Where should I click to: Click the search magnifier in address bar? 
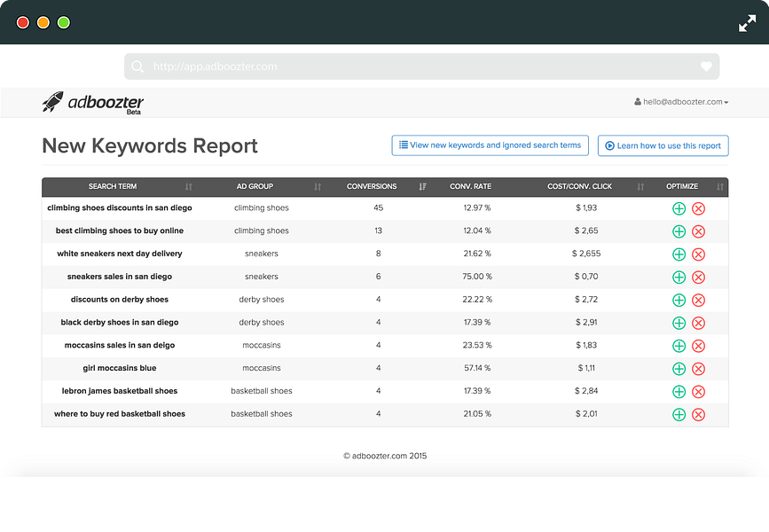(x=137, y=66)
